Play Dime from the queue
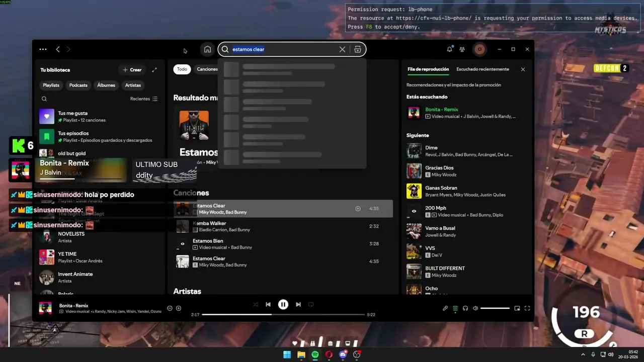The height and width of the screenshot is (362, 644). tap(465, 151)
